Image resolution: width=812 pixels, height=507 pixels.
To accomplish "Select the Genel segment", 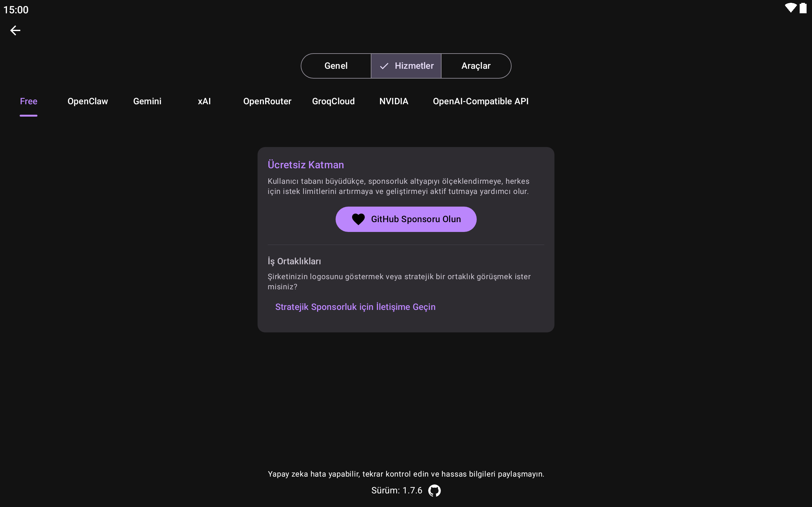I will pyautogui.click(x=336, y=66).
